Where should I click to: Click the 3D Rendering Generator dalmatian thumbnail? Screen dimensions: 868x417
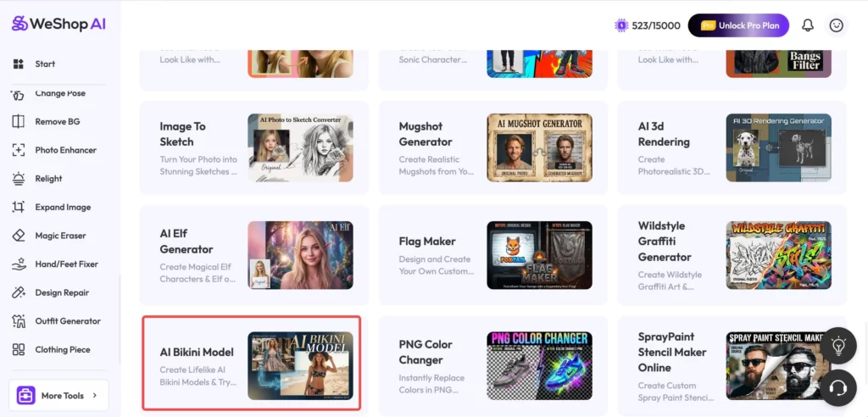[778, 147]
